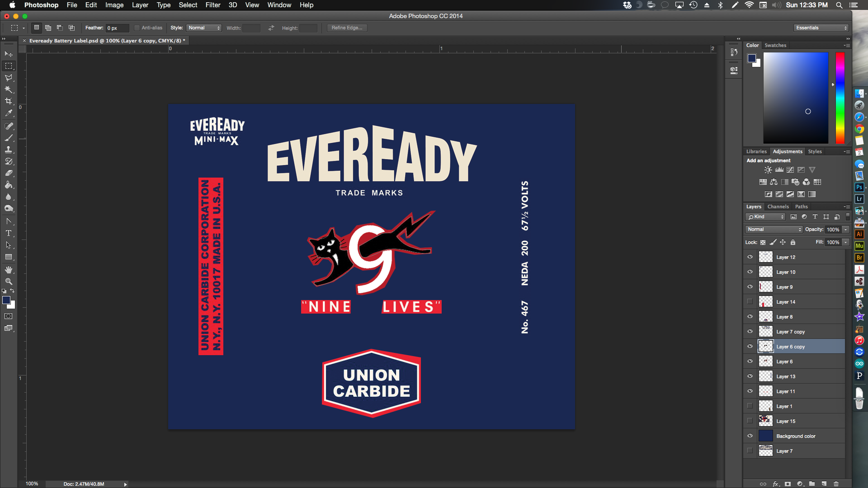The image size is (868, 488).
Task: Select the Clone Stamp tool
Action: [x=9, y=150]
